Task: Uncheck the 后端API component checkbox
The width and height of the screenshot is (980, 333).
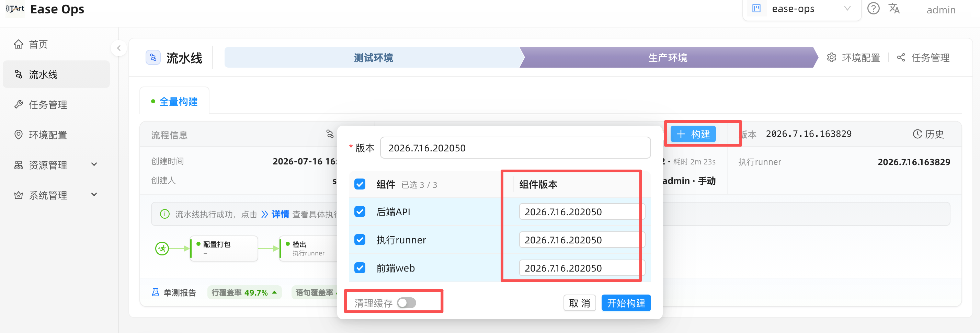Action: 360,212
